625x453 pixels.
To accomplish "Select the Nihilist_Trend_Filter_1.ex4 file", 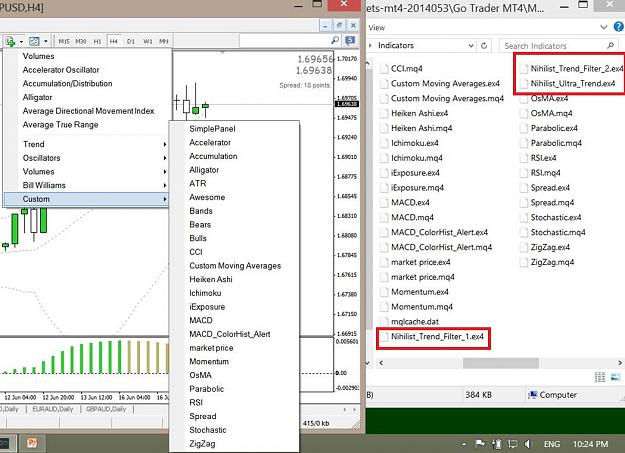I will click(x=432, y=337).
